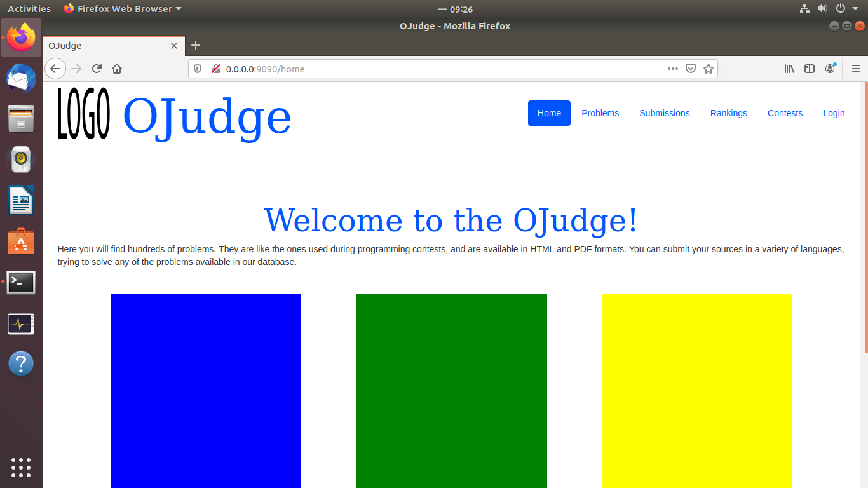Launch Thunderbird from the dock
Image resolution: width=868 pixels, height=488 pixels.
(21, 78)
